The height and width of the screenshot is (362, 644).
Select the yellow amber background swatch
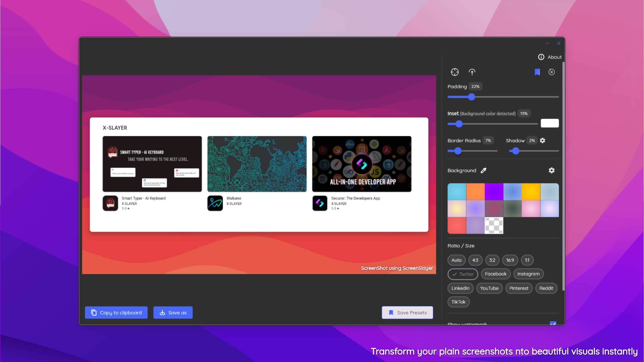(x=531, y=192)
